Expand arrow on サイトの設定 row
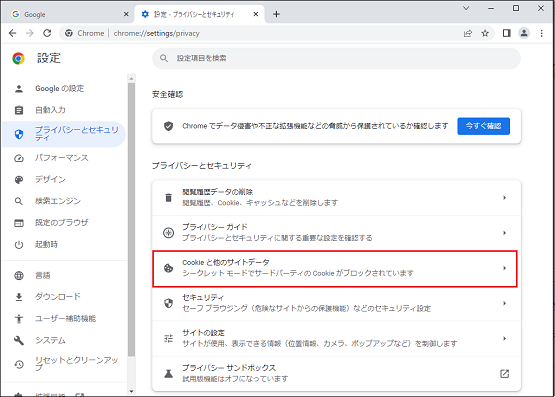The height and width of the screenshot is (397, 555). 504,339
